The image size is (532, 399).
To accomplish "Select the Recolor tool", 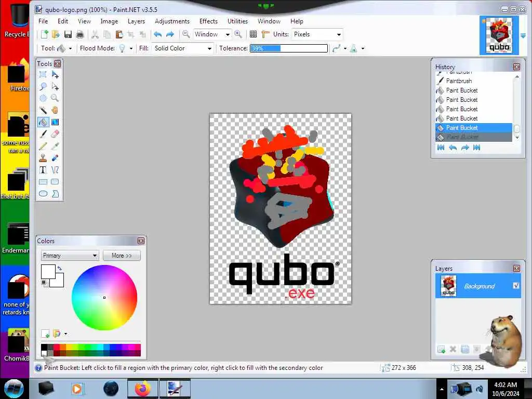I will [x=55, y=158].
